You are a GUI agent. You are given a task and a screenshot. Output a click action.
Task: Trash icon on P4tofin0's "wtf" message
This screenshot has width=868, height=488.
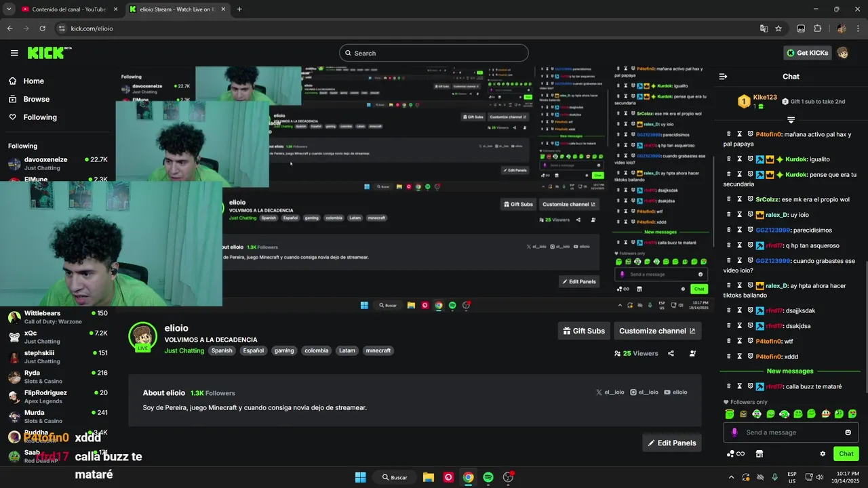[729, 341]
